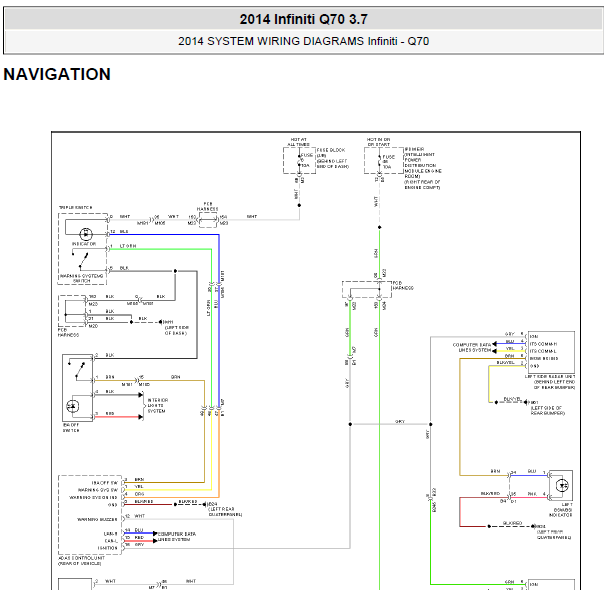The width and height of the screenshot is (604, 590).
Task: Click the LED symbol inside the IBA OFF switch
Action: (73, 406)
